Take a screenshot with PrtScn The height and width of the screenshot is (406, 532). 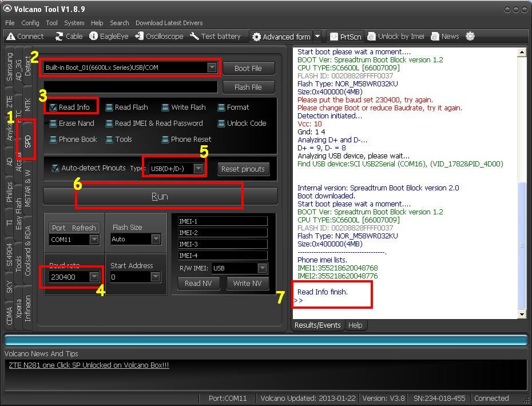(x=334, y=37)
